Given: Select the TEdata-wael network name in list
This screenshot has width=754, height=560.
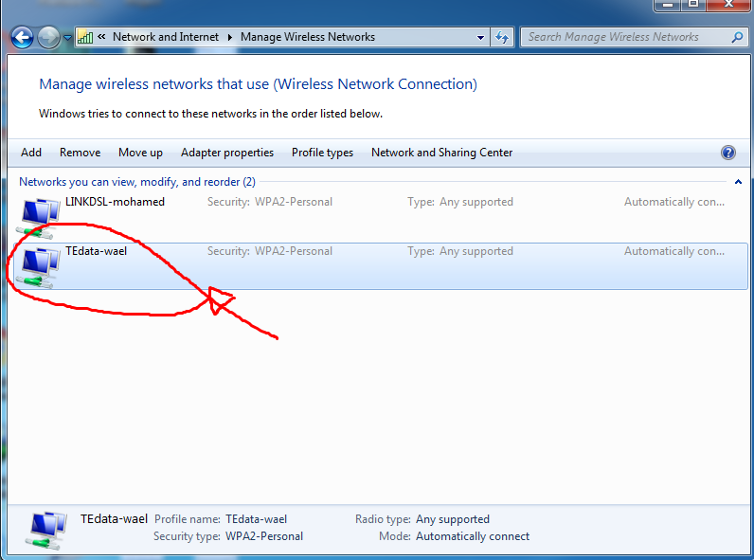Looking at the screenshot, I should point(97,251).
